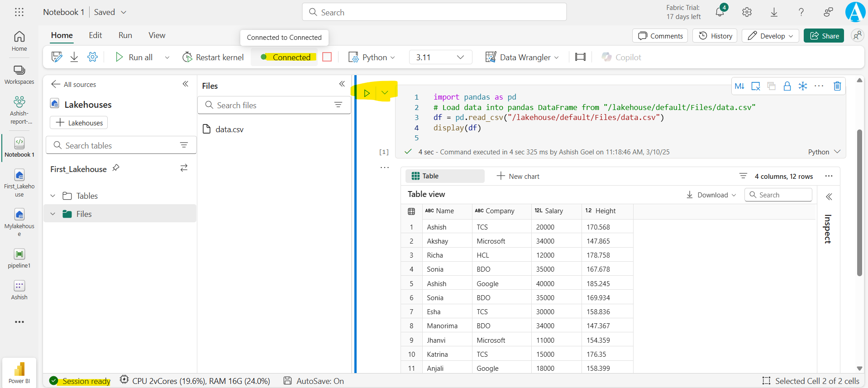Run the current notebook cell
Screen dimensions: 868x388
click(x=367, y=93)
